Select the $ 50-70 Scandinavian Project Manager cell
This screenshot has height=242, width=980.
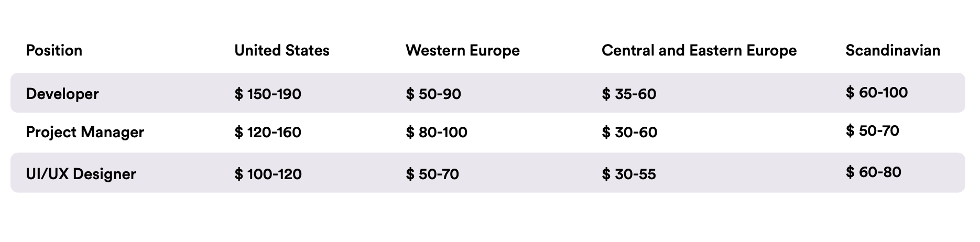873,130
